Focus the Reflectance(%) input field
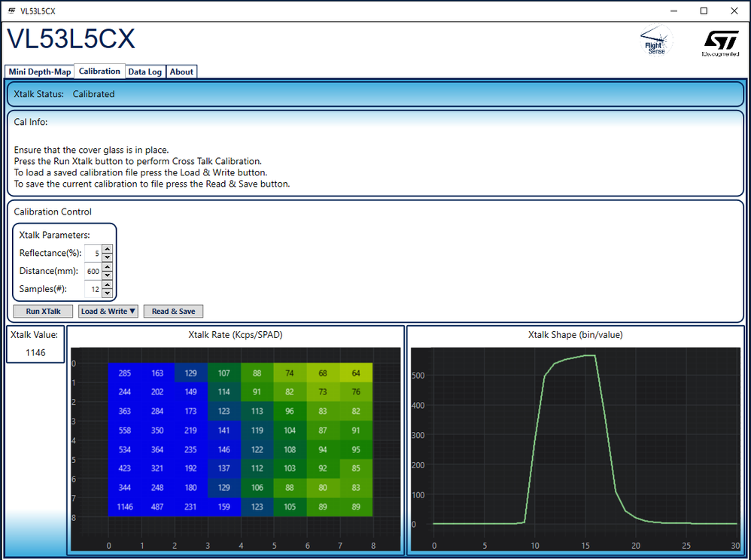Screen dimensions: 751x560 [93, 253]
